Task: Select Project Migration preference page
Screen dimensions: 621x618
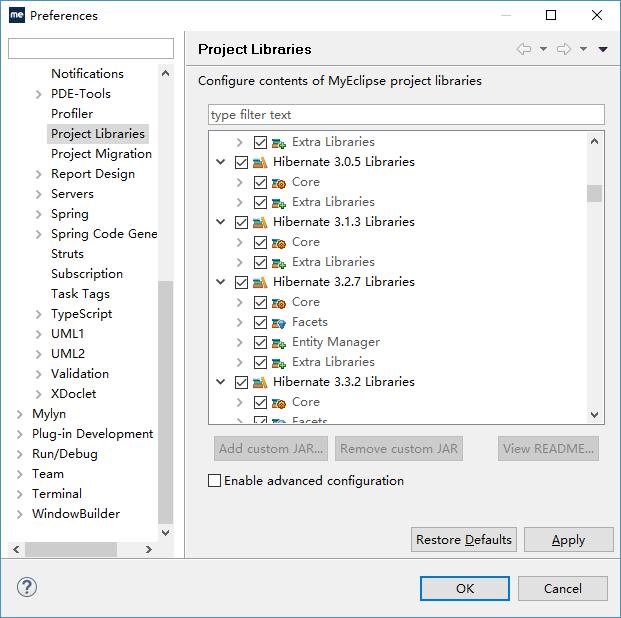Action: [101, 154]
